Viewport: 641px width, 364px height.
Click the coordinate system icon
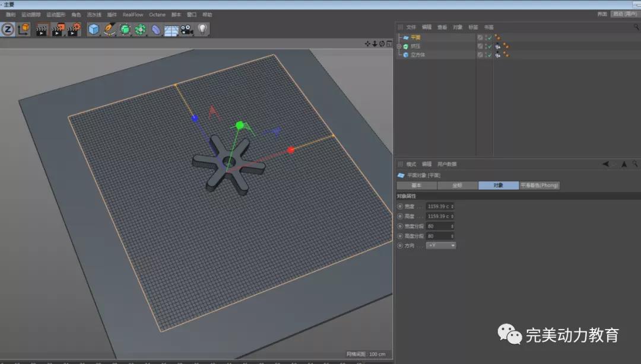click(x=24, y=29)
